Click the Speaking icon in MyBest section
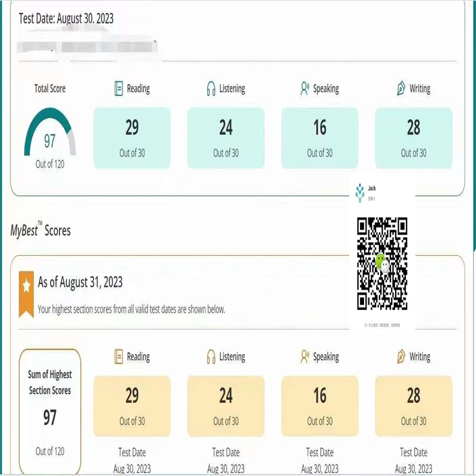Viewport: 476px width, 476px height. click(305, 357)
